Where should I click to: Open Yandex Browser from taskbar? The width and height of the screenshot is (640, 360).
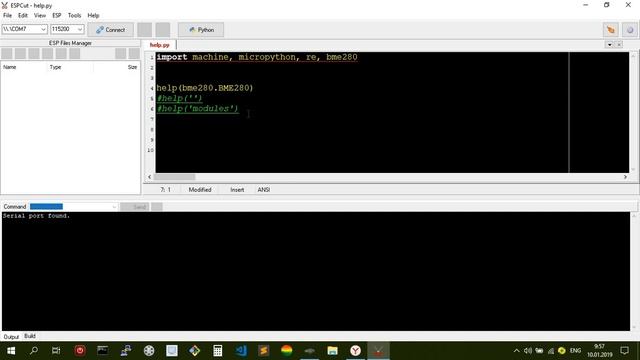coord(356,351)
